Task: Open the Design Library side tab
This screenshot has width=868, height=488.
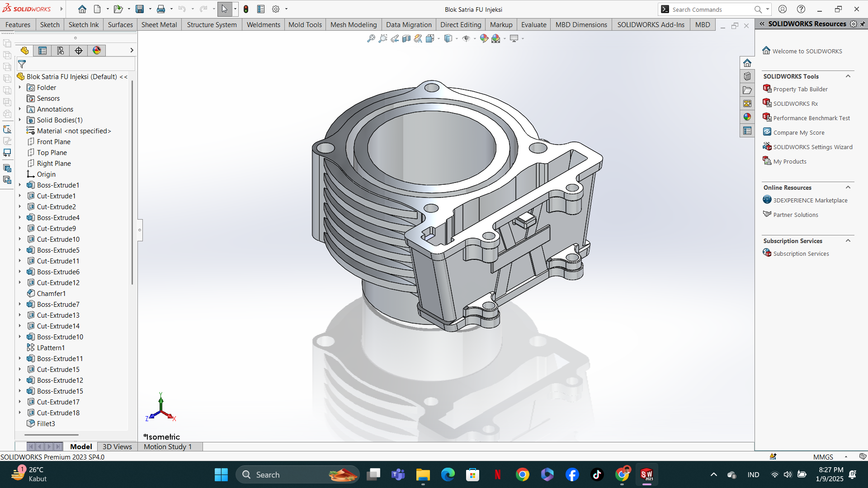Action: click(x=747, y=76)
